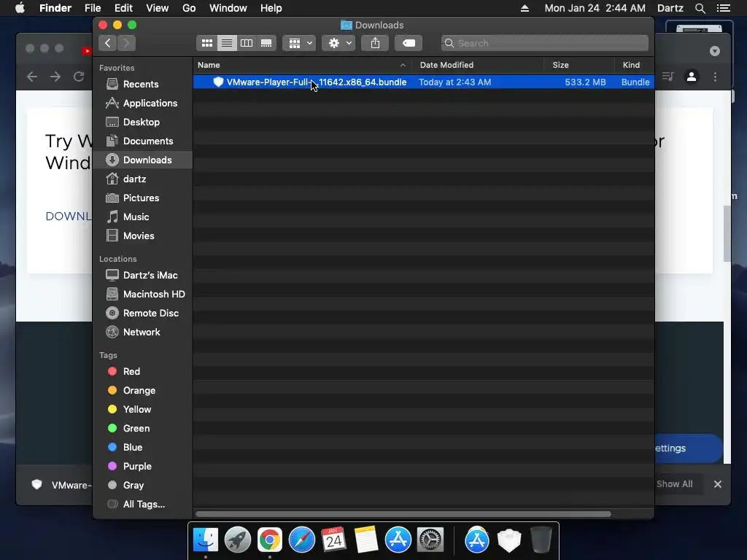The width and height of the screenshot is (747, 560).
Task: Open the Window menu
Action: point(228,8)
